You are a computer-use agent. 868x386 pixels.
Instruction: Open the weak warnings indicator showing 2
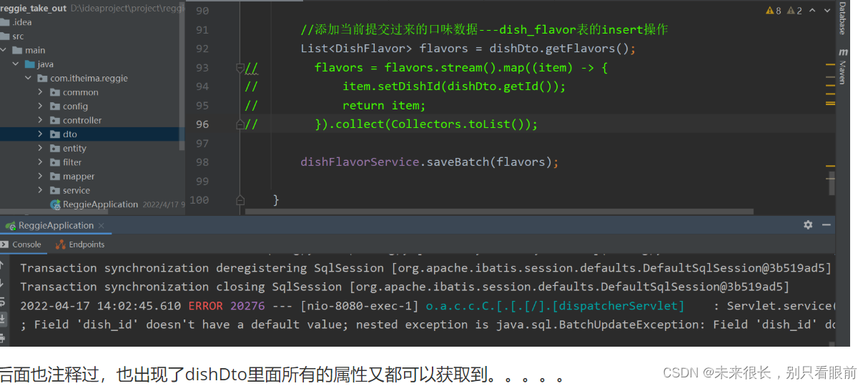794,11
